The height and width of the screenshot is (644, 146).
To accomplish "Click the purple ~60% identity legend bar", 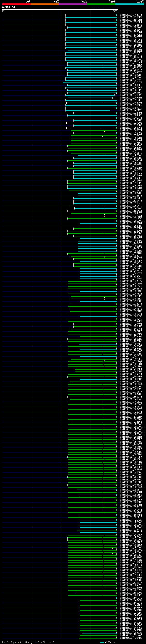I will pyautogui.click(x=73, y=4).
